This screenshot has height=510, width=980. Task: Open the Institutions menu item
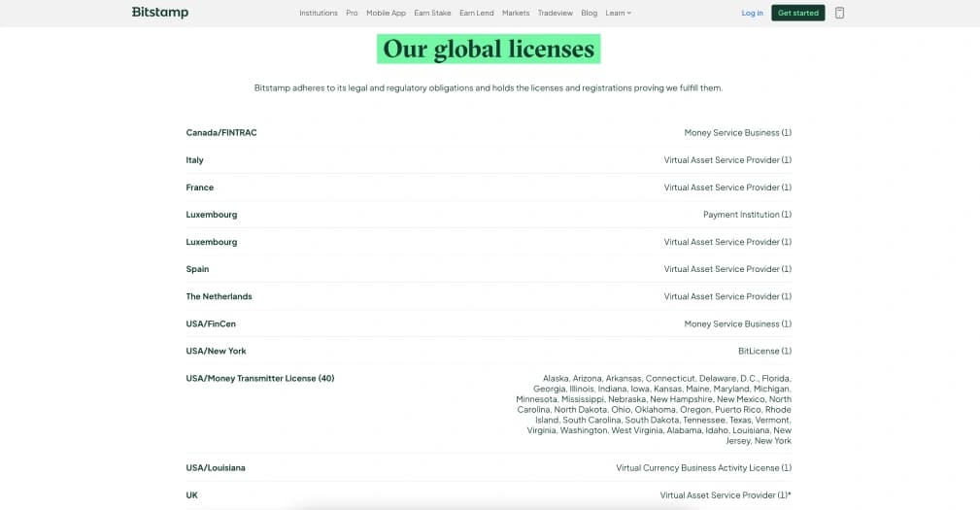[x=319, y=13]
